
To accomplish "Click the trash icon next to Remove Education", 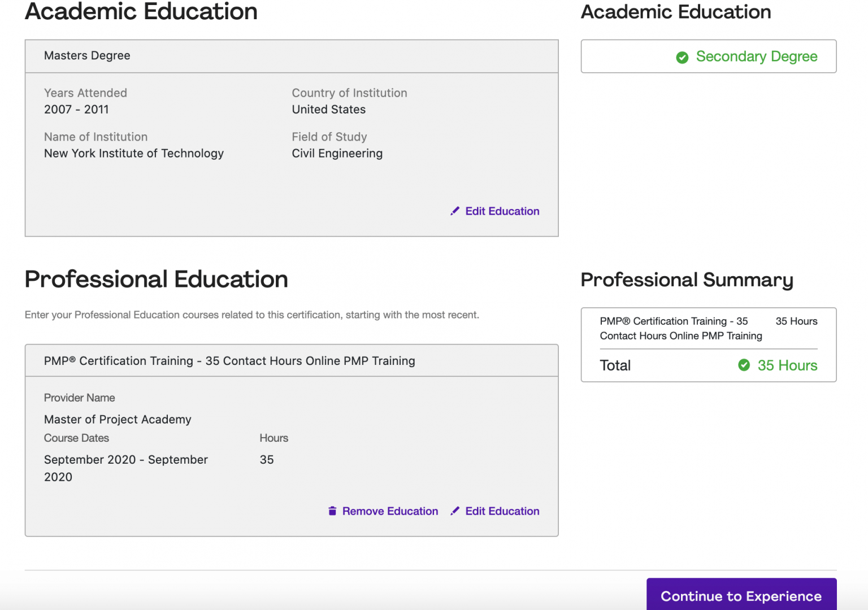I will tap(332, 511).
